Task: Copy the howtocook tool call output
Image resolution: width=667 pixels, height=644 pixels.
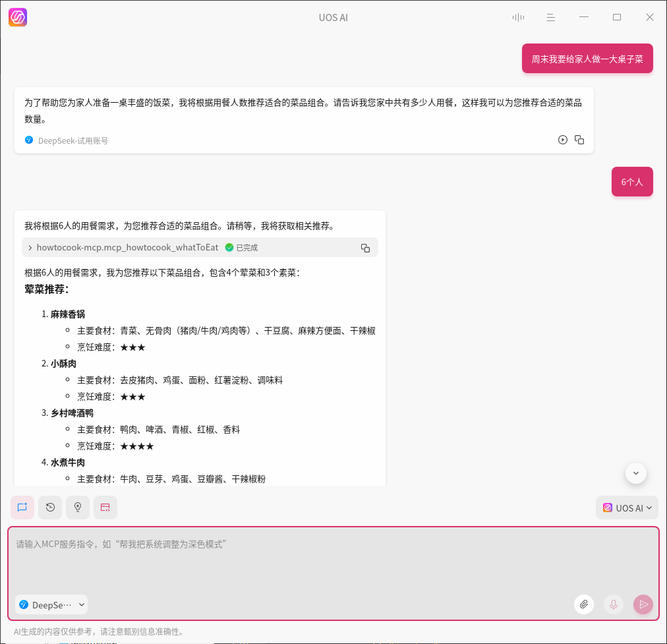Action: tap(365, 248)
